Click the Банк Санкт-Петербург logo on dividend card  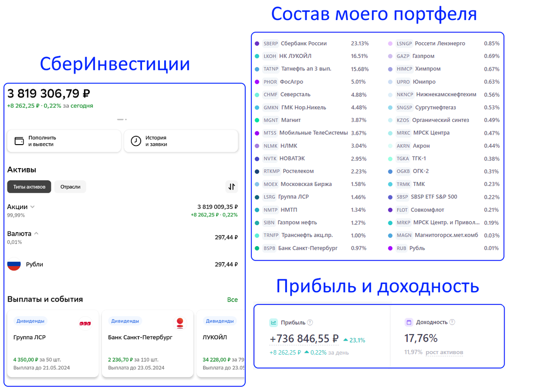180,323
